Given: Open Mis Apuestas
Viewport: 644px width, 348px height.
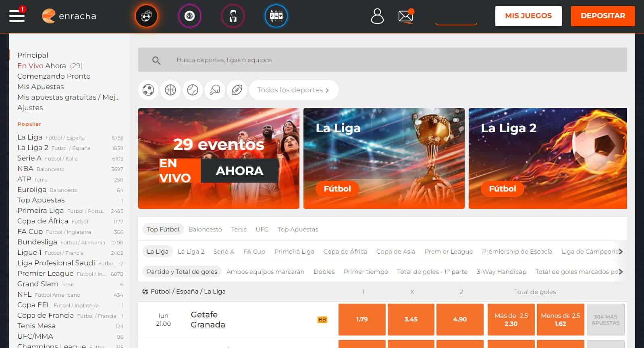Looking at the screenshot, I should (x=41, y=87).
